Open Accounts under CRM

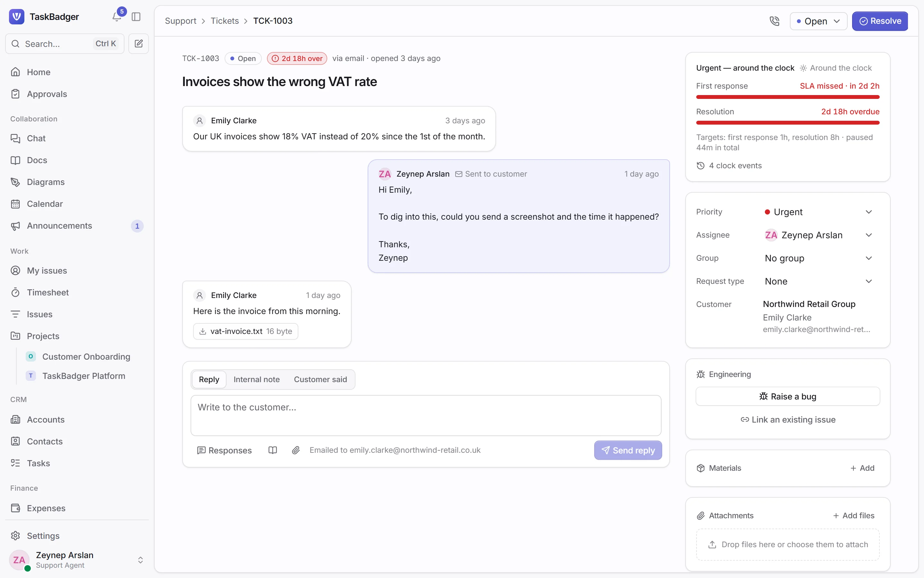tap(77, 420)
